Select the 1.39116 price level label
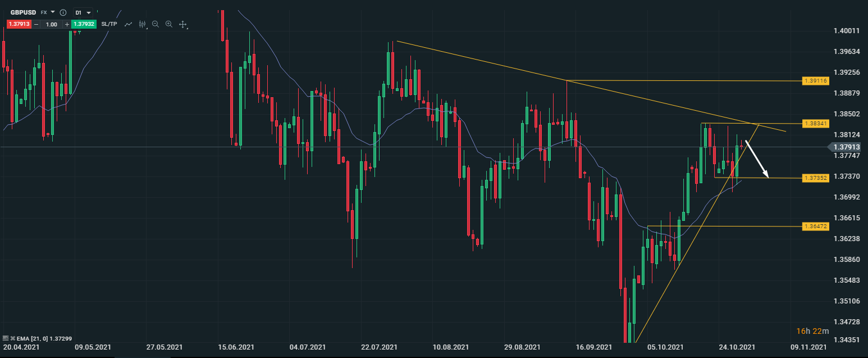Image resolution: width=868 pixels, height=358 pixels. [816, 81]
